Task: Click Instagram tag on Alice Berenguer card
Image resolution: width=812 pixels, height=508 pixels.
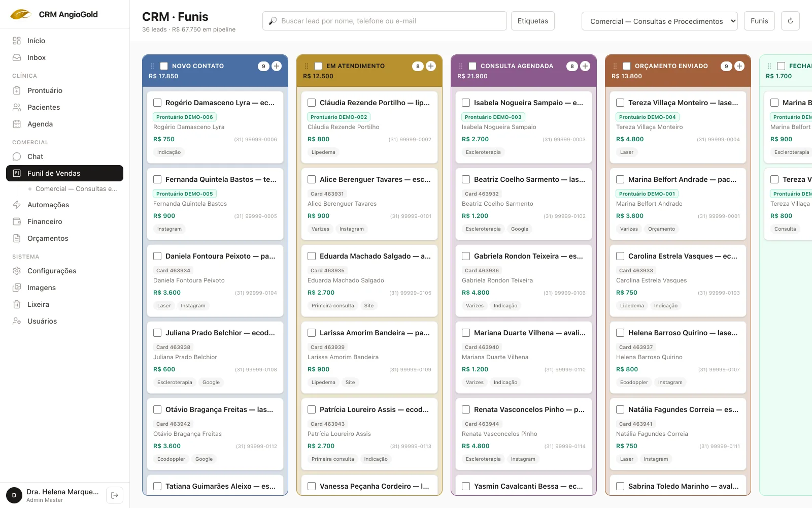Action: (x=352, y=229)
